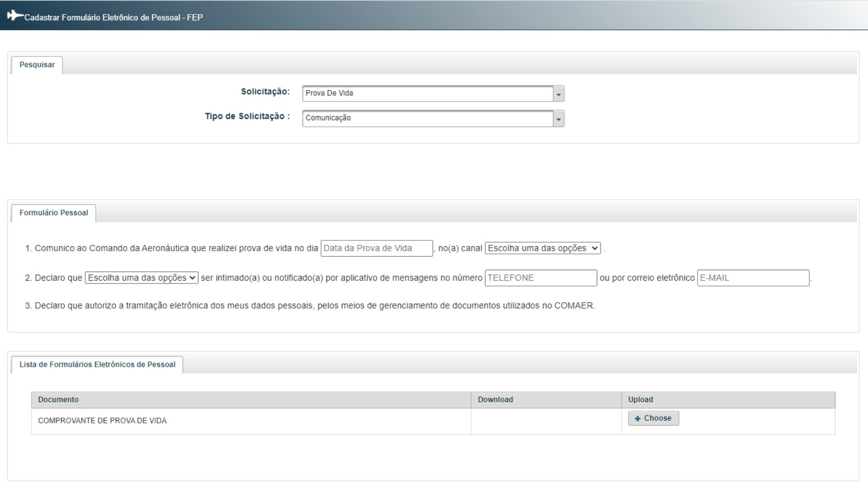Select the Formulário Pessoal tab
868x488 pixels.
54,213
